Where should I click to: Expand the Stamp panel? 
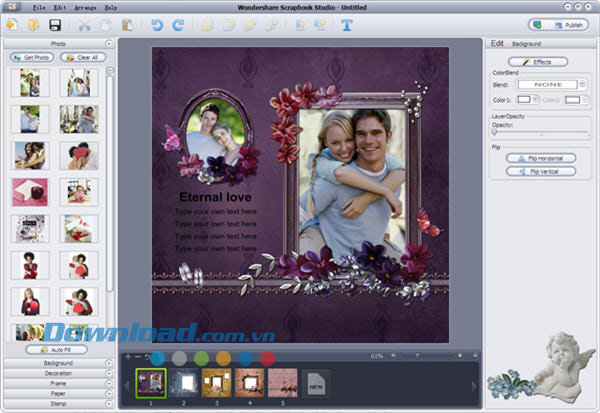click(x=59, y=403)
